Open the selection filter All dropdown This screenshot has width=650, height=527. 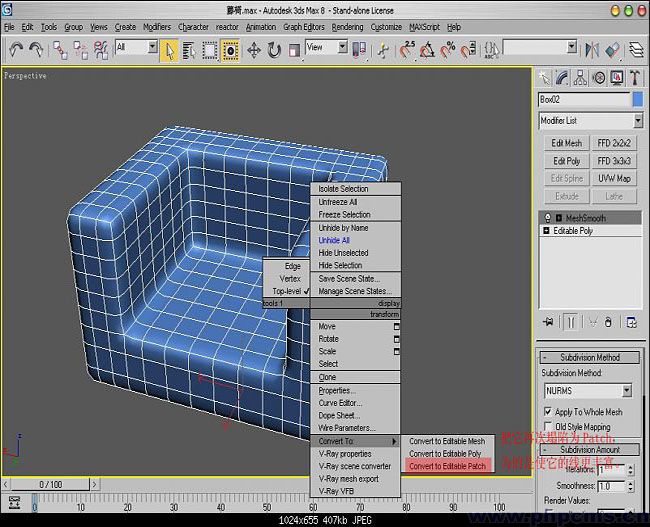(153, 47)
